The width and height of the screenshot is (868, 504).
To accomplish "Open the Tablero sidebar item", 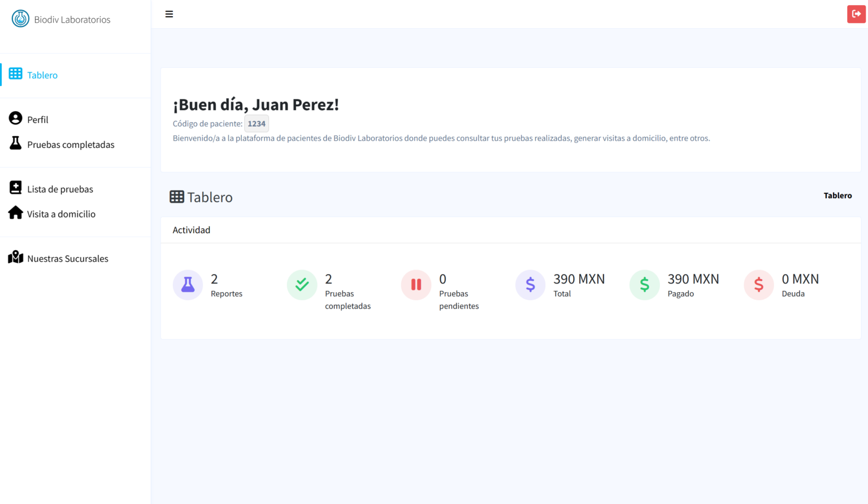I will coord(42,75).
